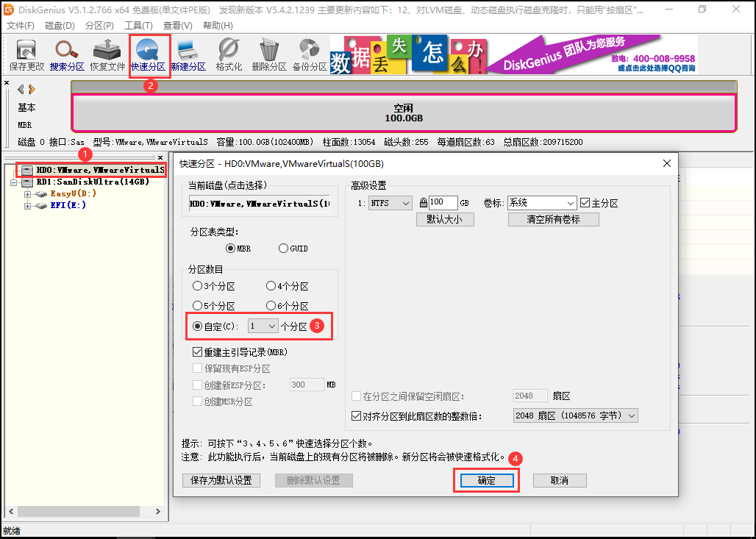Open the 分区(P) menu
This screenshot has height=539, width=756.
coord(99,26)
